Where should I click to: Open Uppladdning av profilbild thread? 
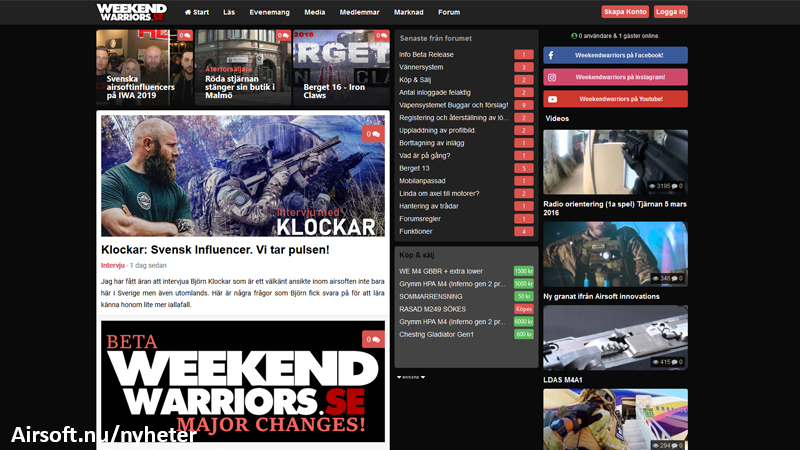437,130
